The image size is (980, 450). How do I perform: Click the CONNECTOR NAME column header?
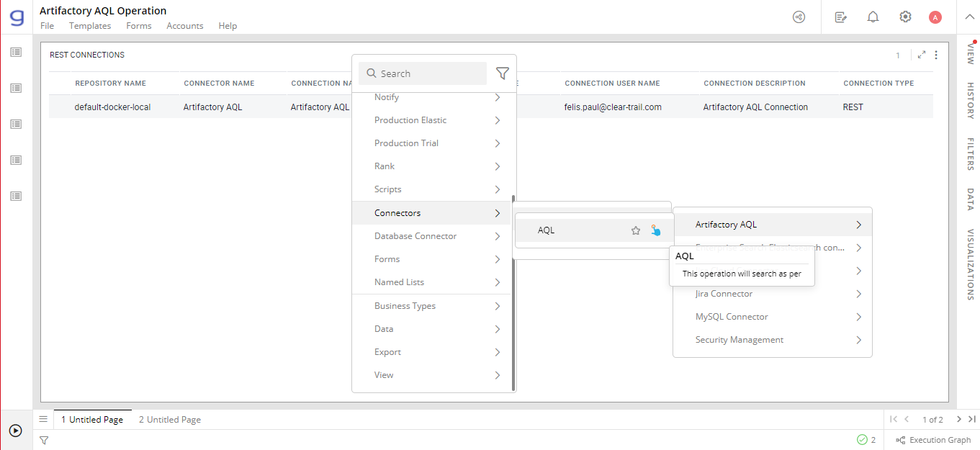coord(219,84)
